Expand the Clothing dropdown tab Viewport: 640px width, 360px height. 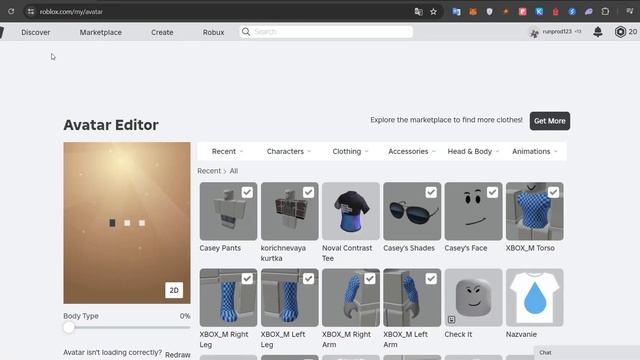point(350,151)
